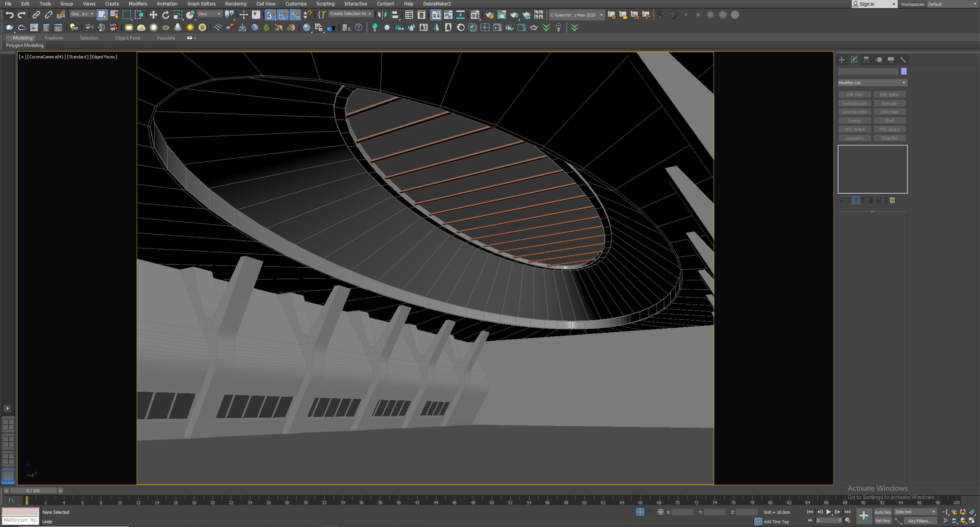Click the Rotate tool icon

(165, 15)
